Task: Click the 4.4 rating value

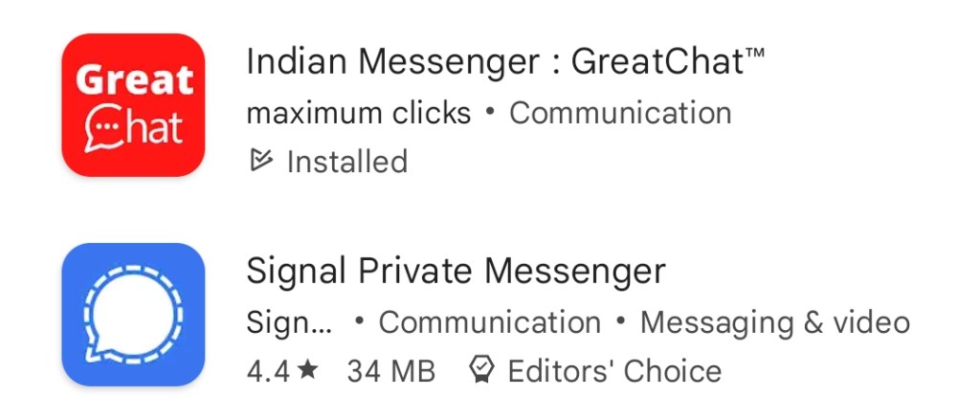Action: [x=268, y=371]
